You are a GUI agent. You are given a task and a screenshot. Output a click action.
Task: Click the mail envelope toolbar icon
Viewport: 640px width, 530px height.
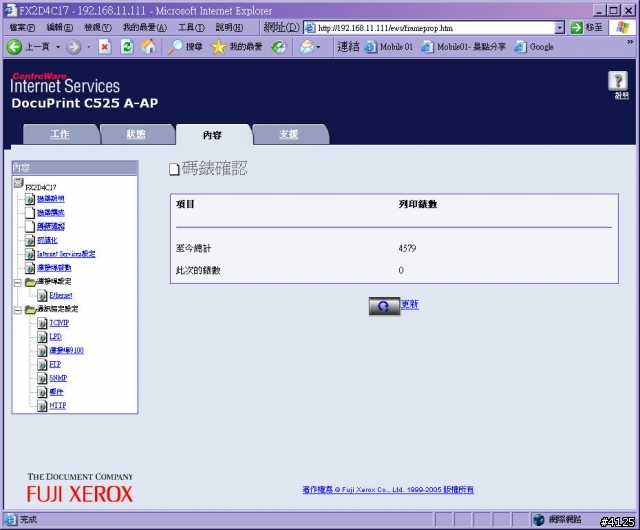tap(307, 47)
